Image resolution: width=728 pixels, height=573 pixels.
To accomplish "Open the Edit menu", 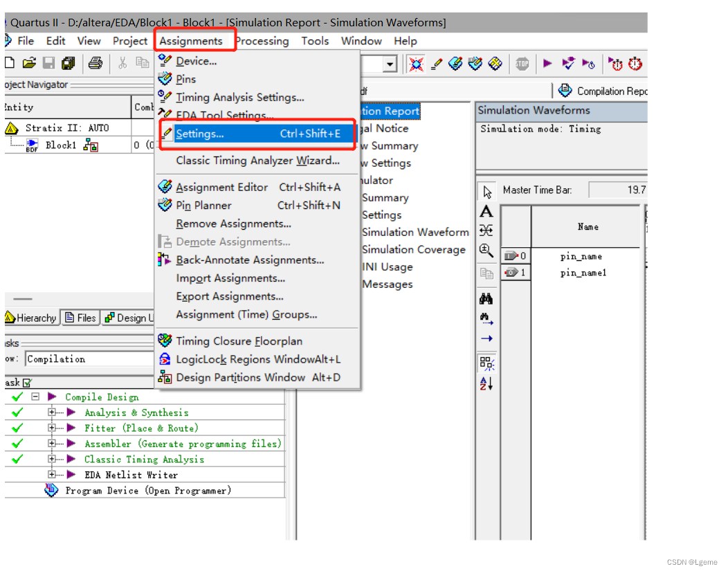I will (56, 41).
